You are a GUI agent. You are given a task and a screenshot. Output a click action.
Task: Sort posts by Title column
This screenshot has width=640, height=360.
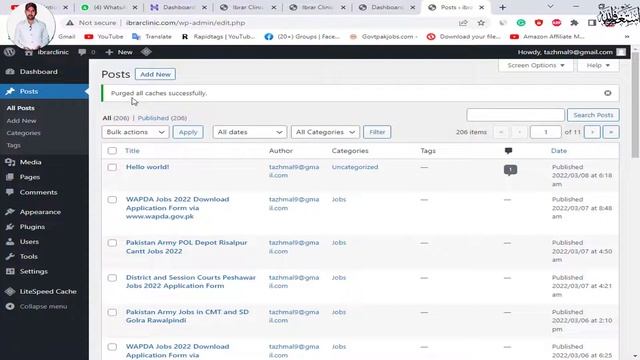pos(132,151)
